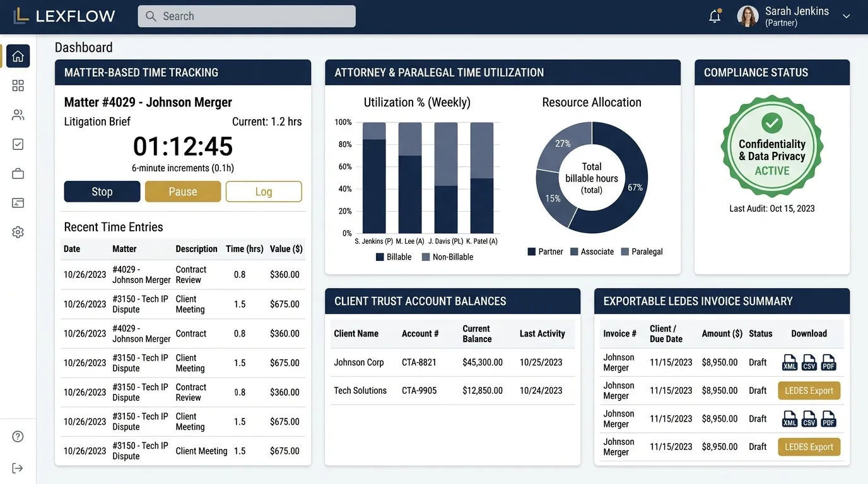Open the billing card sidebar icon
The image size is (868, 484).
18,203
